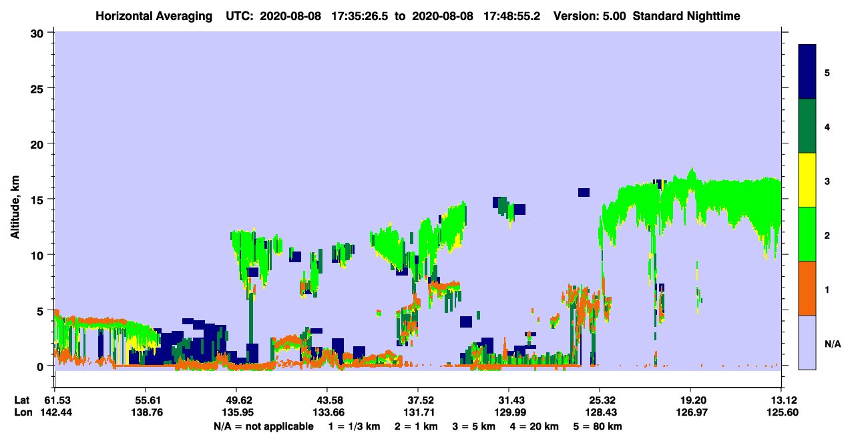
Task: Click longitude value 125.60
Action: coord(781,413)
